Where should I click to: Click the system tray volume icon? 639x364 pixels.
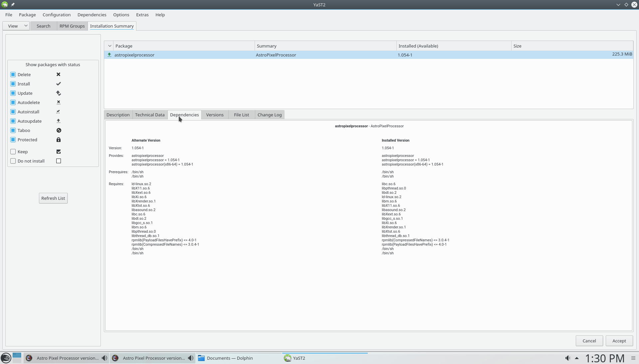[x=567, y=358]
